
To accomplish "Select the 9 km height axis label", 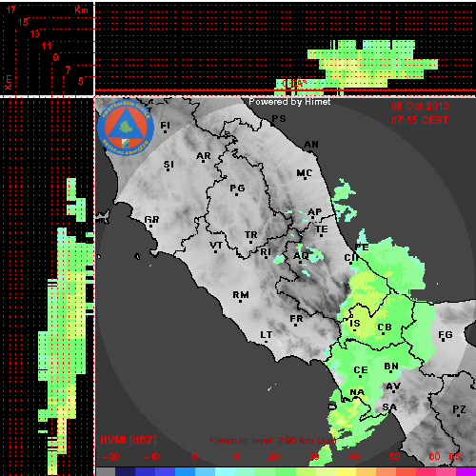I will (56, 57).
